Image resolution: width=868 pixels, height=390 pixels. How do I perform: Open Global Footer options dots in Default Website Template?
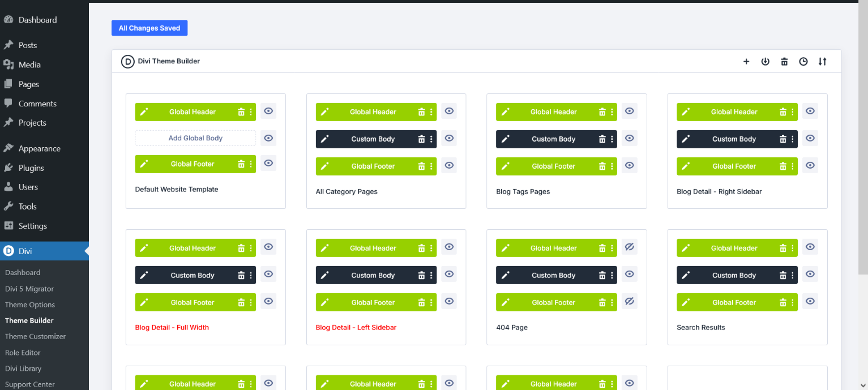[x=251, y=164]
